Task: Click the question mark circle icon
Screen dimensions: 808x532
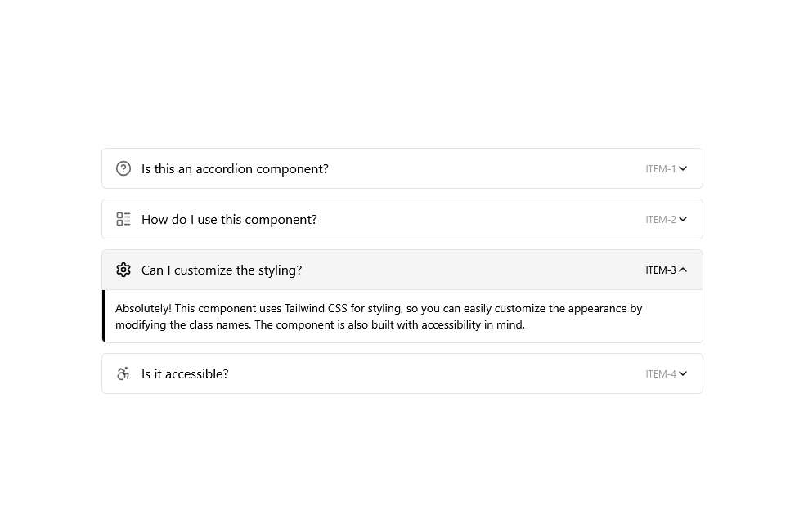Action: click(123, 168)
